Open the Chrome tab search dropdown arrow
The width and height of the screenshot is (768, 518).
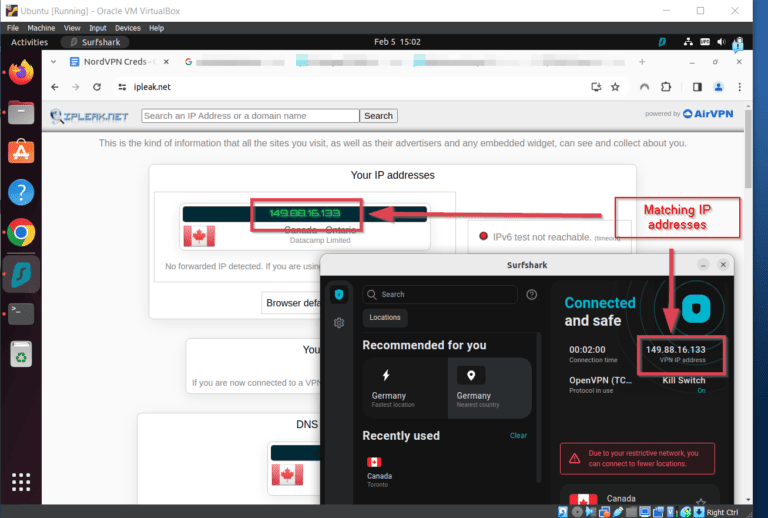tap(53, 62)
